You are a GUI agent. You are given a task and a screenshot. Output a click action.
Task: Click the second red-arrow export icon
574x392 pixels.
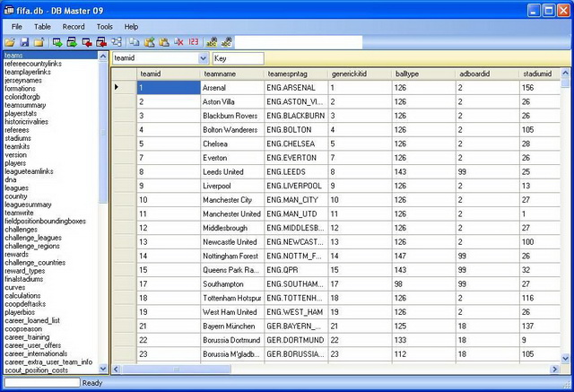click(x=101, y=42)
